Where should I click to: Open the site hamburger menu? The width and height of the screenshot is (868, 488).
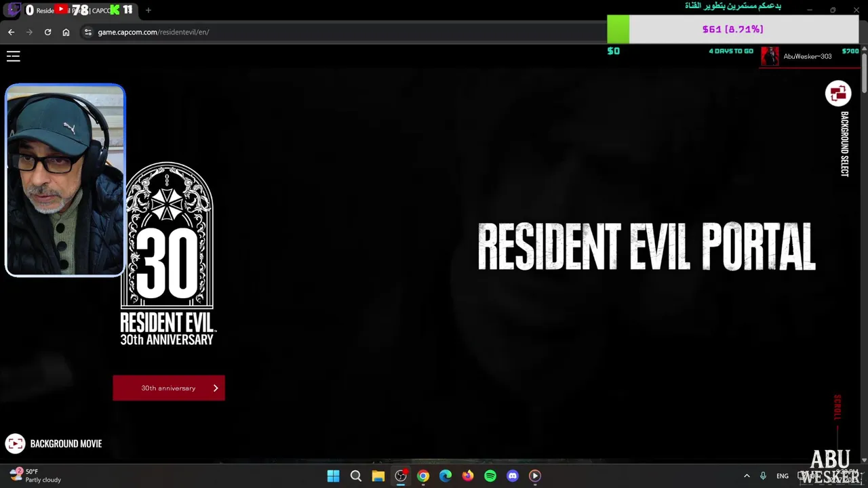point(13,56)
